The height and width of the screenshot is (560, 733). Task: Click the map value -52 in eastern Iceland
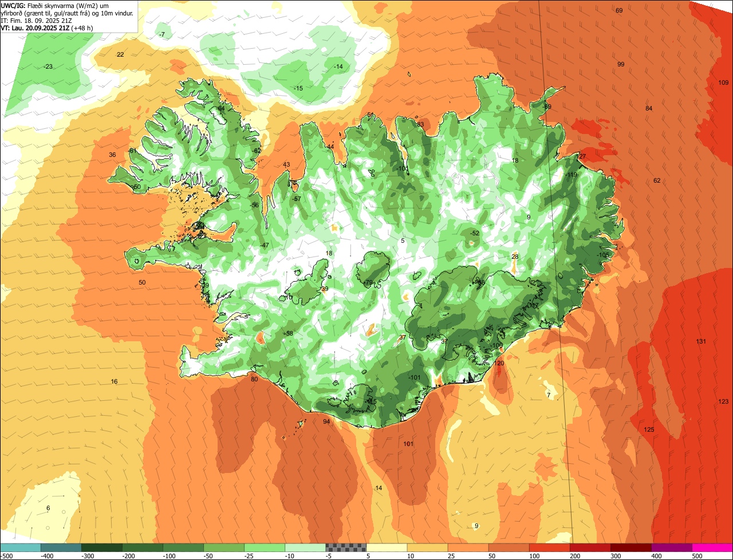point(474,233)
